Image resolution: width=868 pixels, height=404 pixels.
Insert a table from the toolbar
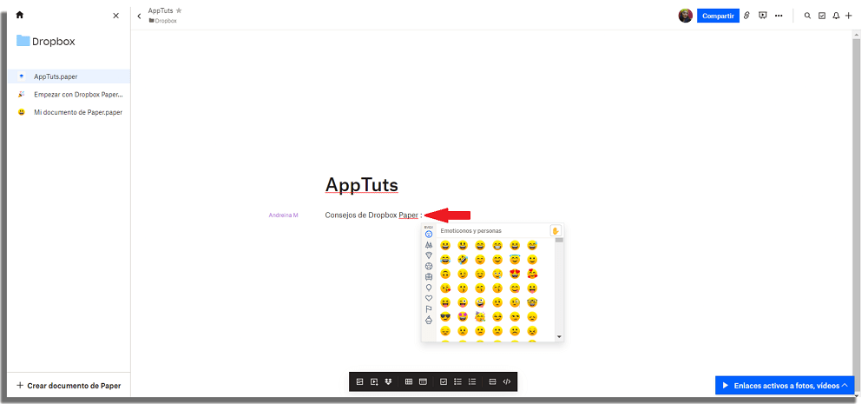click(409, 381)
